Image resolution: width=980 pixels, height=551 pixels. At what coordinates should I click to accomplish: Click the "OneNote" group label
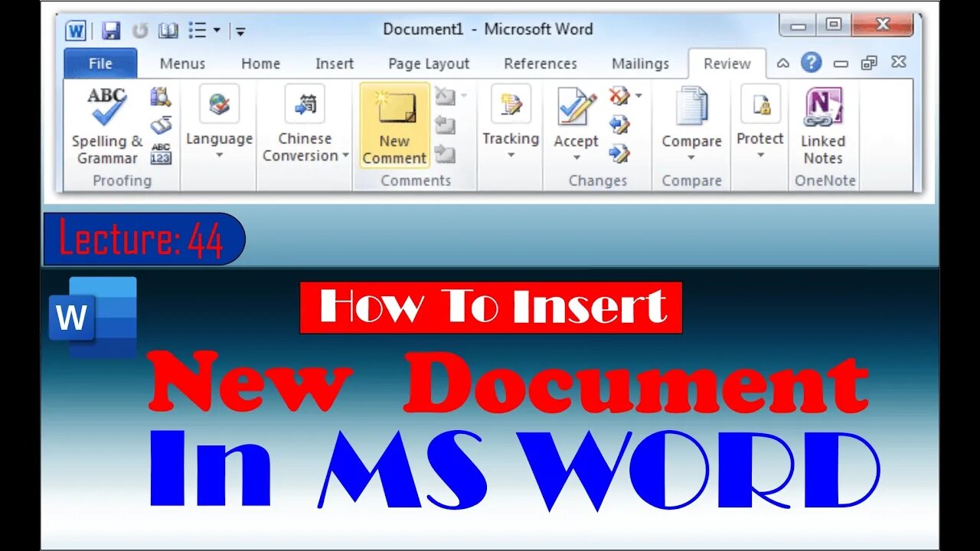tap(825, 181)
